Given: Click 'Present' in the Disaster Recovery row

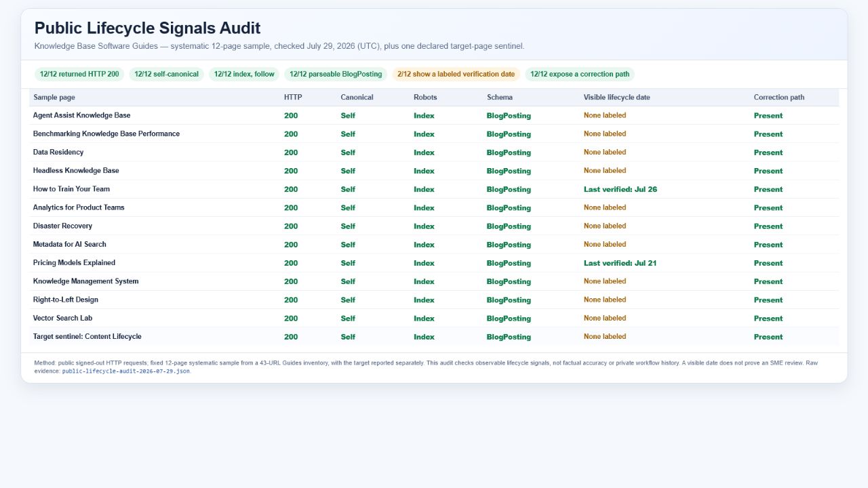Looking at the screenshot, I should [x=768, y=226].
